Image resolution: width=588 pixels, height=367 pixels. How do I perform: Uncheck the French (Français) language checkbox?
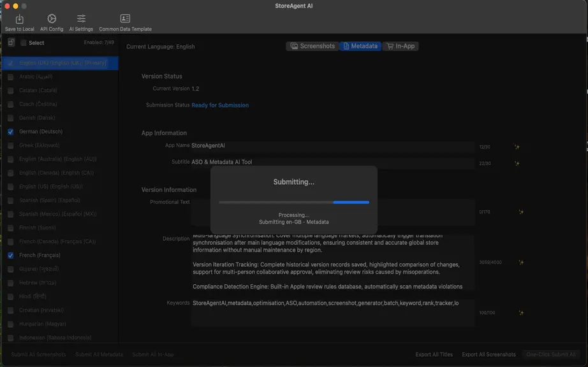tap(10, 255)
